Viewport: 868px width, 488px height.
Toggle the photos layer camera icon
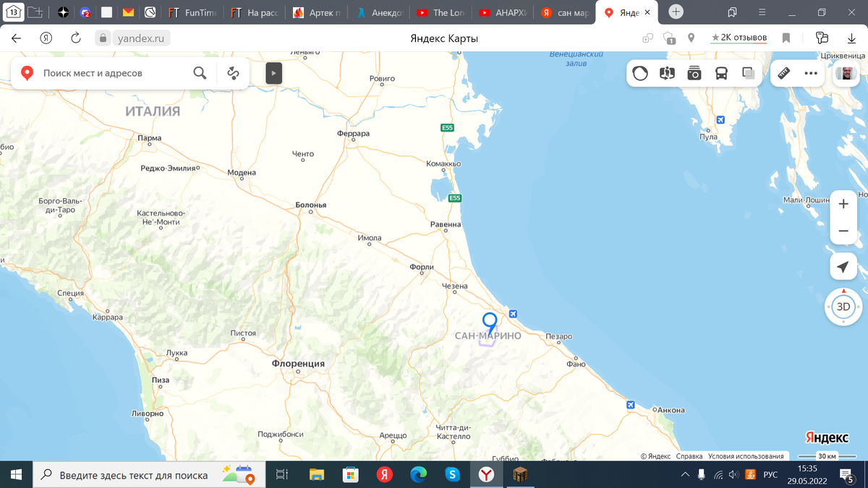click(694, 73)
